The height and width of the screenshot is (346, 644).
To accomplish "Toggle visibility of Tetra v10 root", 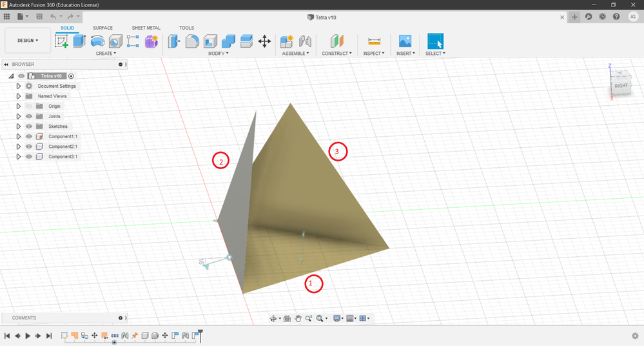I will (21, 76).
